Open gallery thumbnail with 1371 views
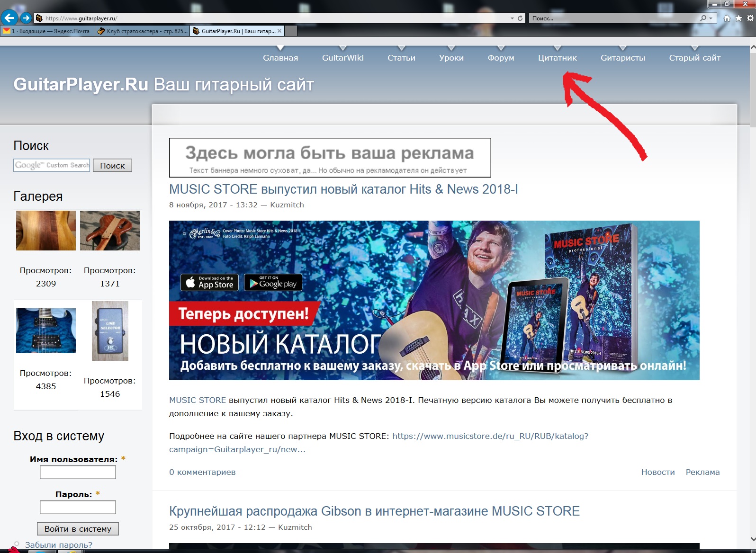Screen dimensions: 756x553 tap(110, 231)
